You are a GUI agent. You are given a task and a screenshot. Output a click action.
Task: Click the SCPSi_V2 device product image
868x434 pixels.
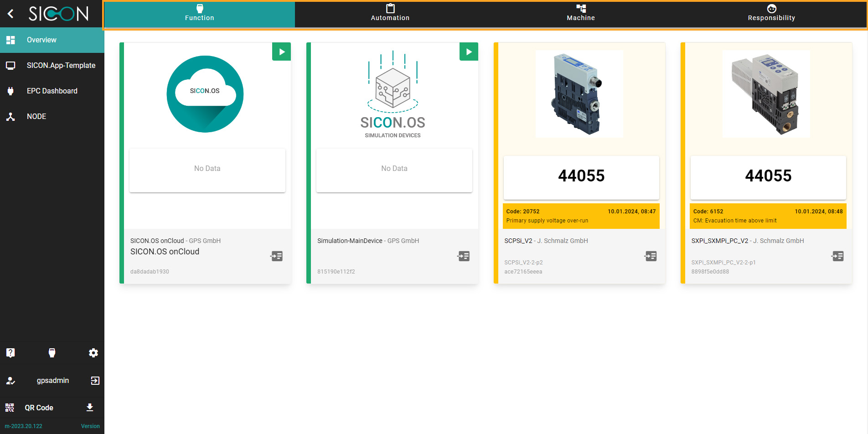[579, 94]
